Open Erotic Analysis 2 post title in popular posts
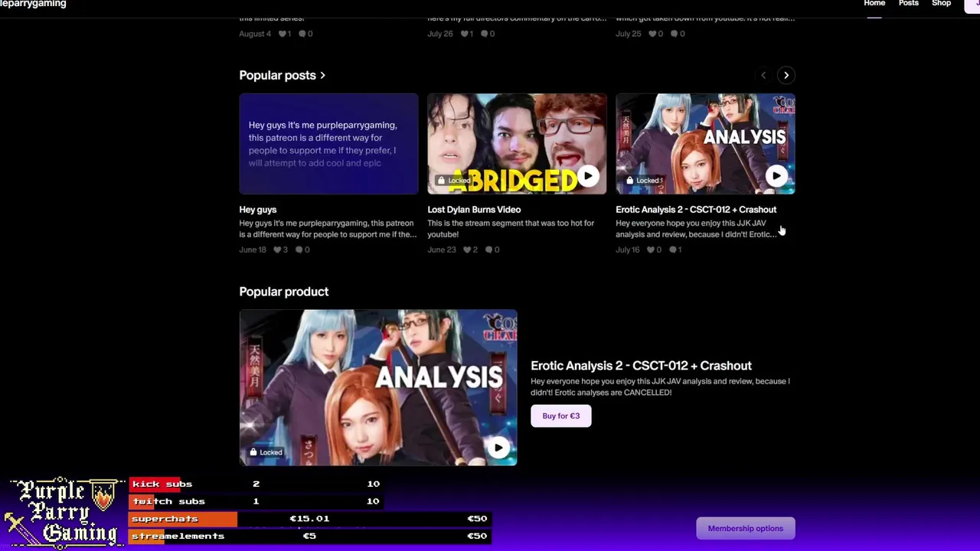 [695, 210]
